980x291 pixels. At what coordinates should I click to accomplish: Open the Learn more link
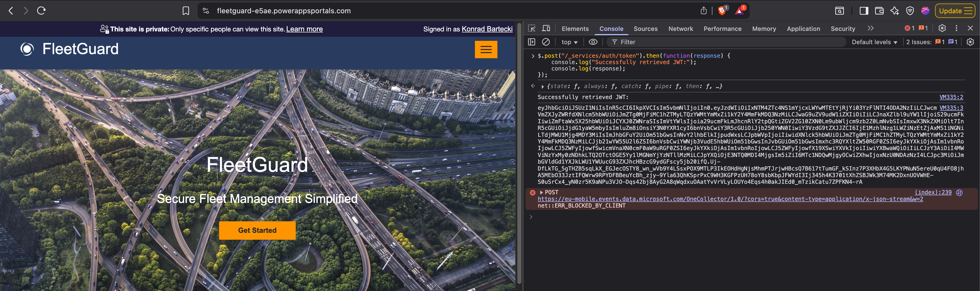pos(304,29)
